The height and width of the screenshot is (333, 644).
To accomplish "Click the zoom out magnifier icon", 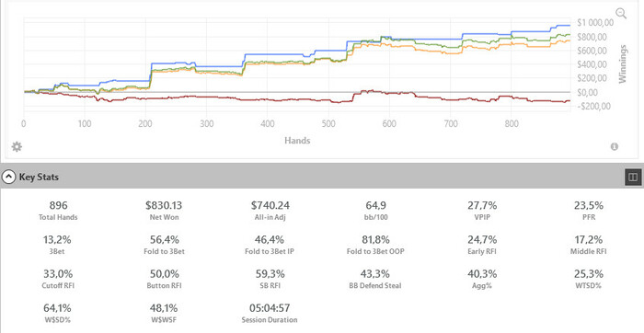I will (622, 14).
